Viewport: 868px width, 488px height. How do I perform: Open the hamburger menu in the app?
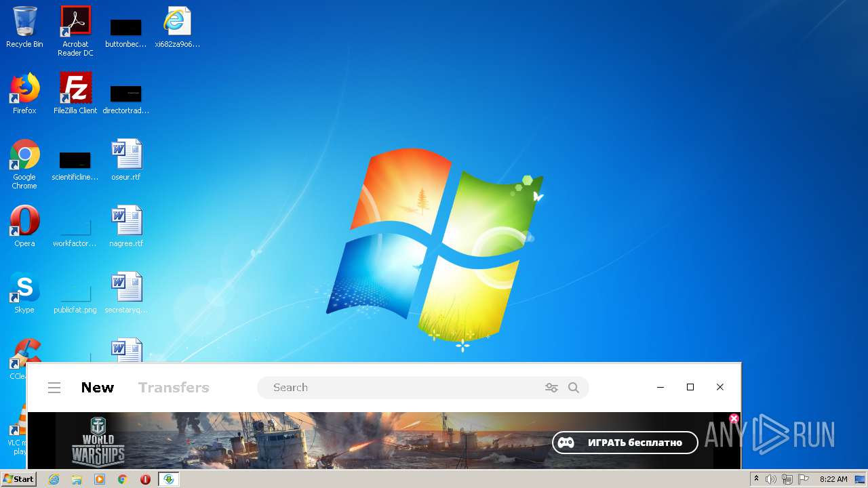coord(54,388)
